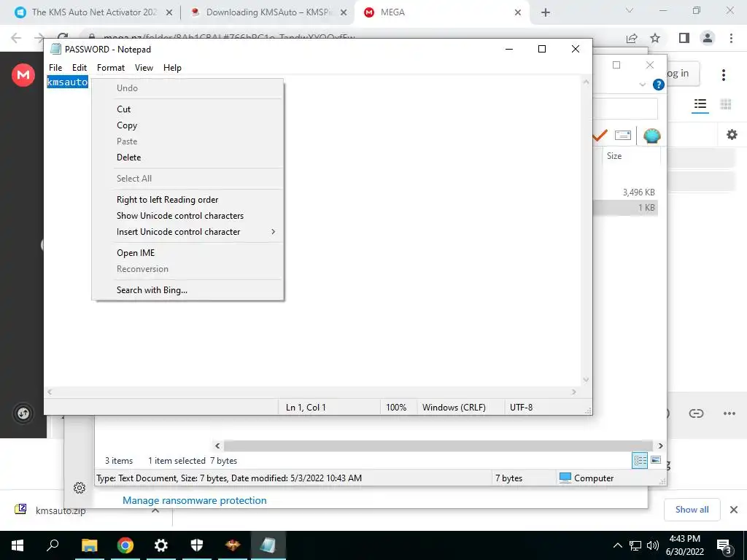The height and width of the screenshot is (560, 747).
Task: Switch Explorer to details view icon
Action: click(x=640, y=460)
